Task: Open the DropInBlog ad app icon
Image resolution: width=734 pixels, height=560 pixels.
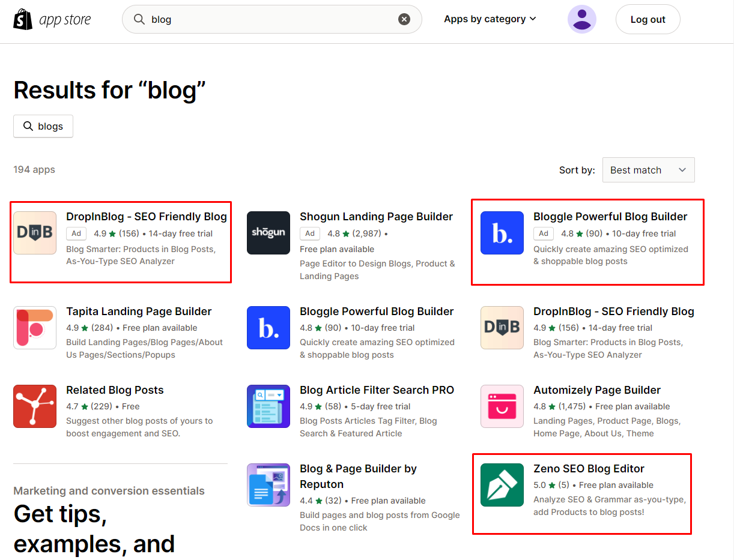Action: 35,233
